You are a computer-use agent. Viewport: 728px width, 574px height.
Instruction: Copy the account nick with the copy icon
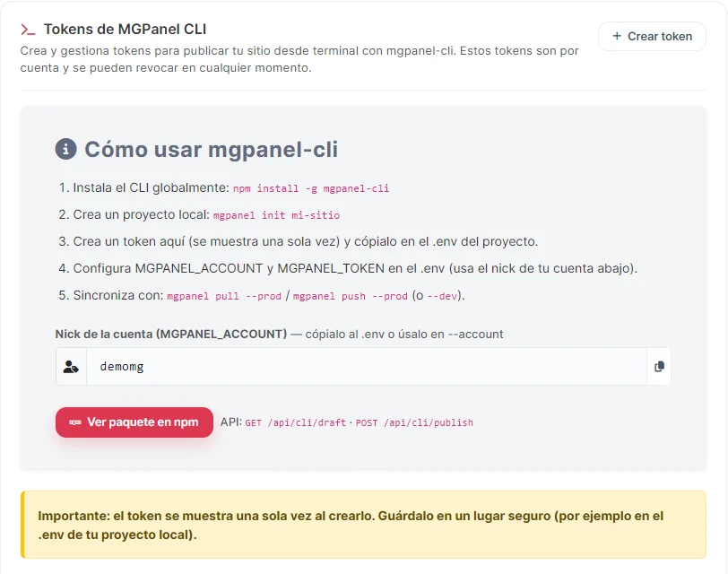tap(659, 367)
